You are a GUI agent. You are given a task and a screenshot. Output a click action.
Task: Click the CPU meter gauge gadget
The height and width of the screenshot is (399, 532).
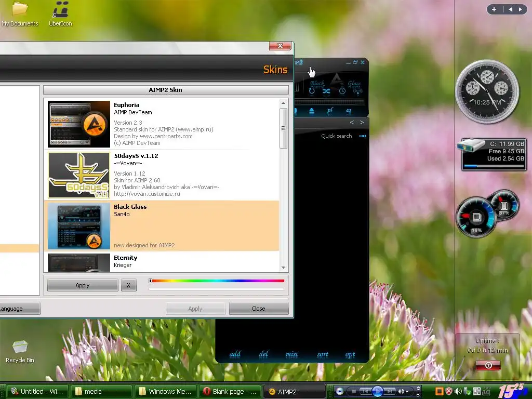pos(476,217)
